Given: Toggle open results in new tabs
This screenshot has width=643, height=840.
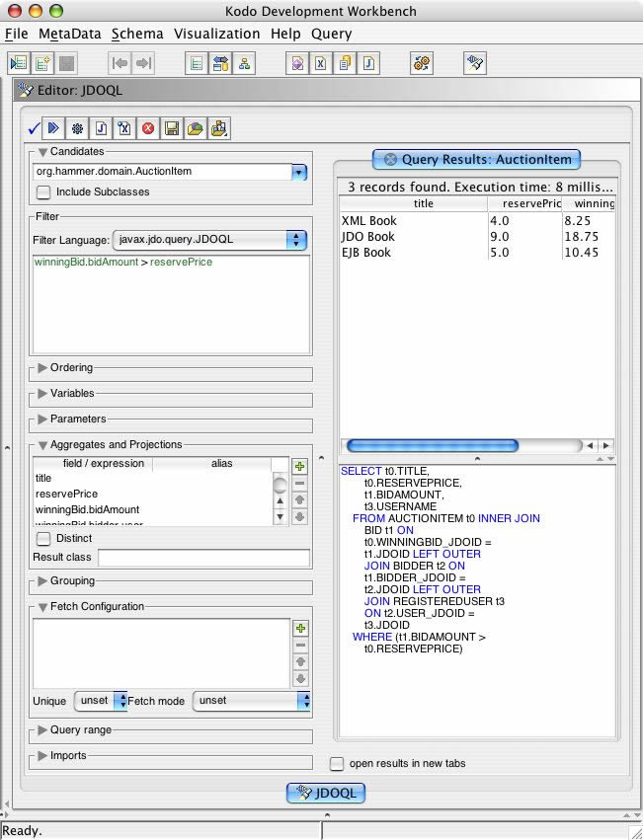Looking at the screenshot, I should coord(337,763).
